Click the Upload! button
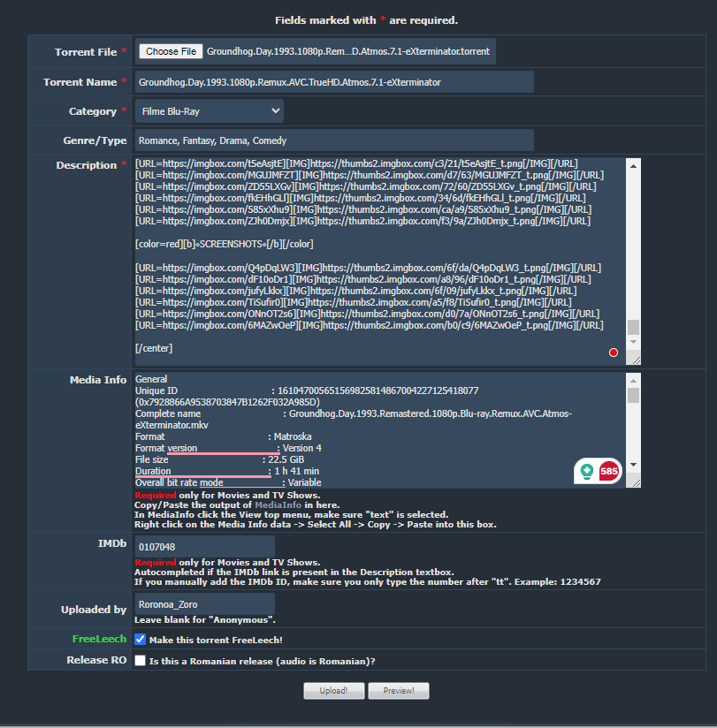The image size is (717, 728). 333,690
